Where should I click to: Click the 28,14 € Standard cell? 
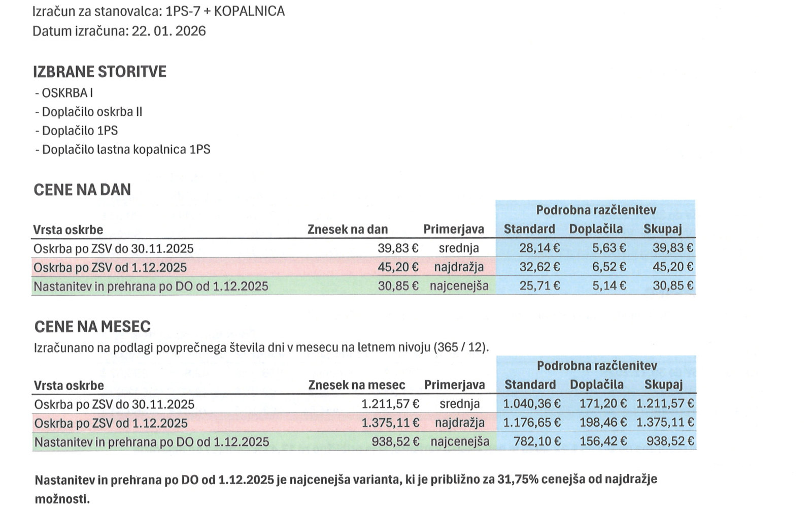point(539,248)
